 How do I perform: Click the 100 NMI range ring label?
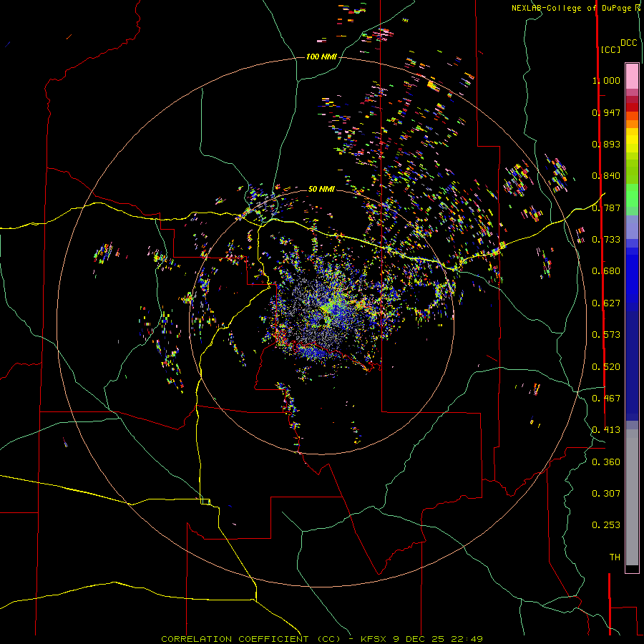(x=321, y=57)
